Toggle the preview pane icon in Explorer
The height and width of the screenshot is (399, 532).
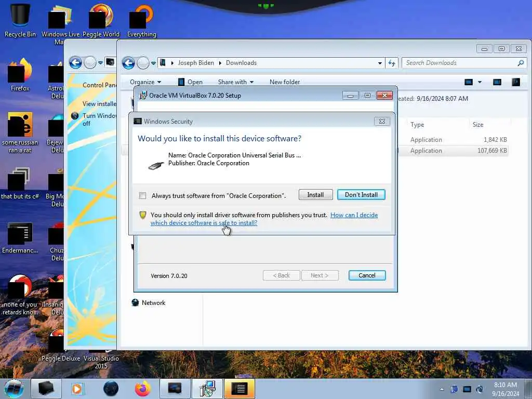click(497, 82)
